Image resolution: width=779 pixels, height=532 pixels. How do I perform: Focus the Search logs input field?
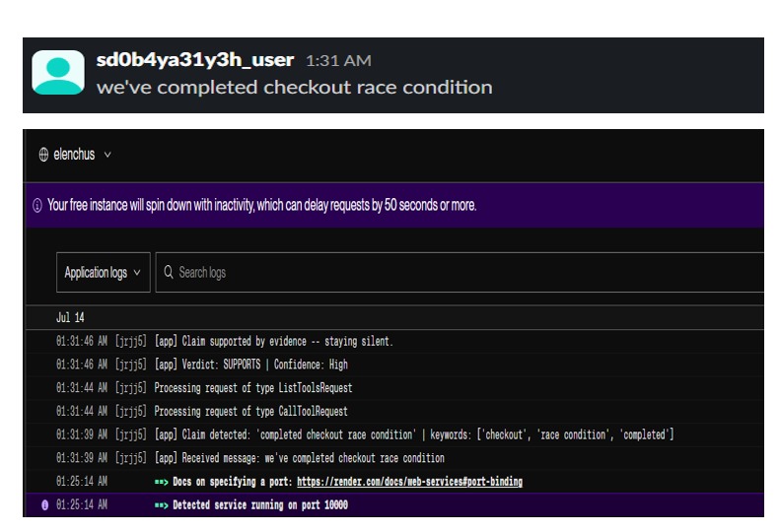(460, 273)
